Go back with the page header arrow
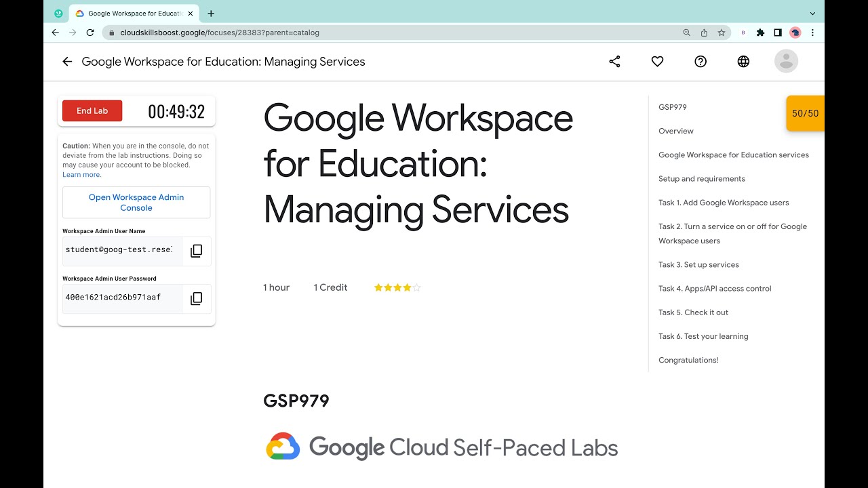868x488 pixels. click(67, 62)
